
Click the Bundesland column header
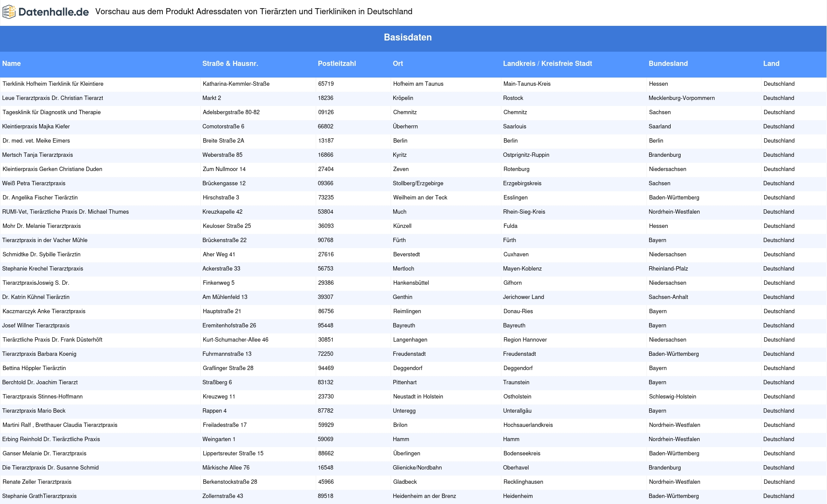pyautogui.click(x=668, y=64)
